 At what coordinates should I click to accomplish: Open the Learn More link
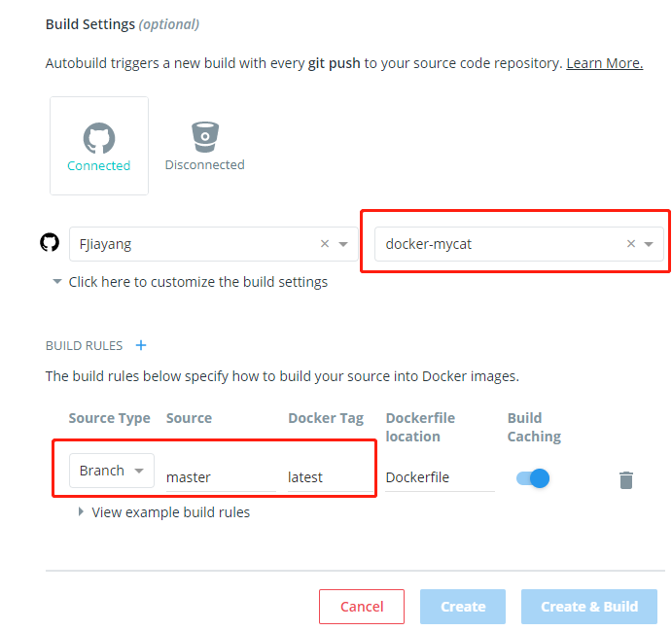[x=604, y=63]
